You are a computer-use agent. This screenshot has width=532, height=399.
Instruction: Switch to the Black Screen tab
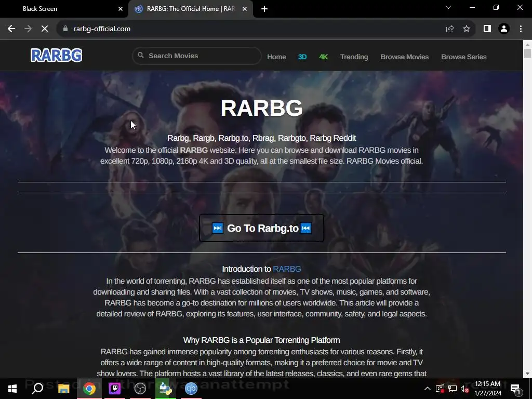pos(64,9)
